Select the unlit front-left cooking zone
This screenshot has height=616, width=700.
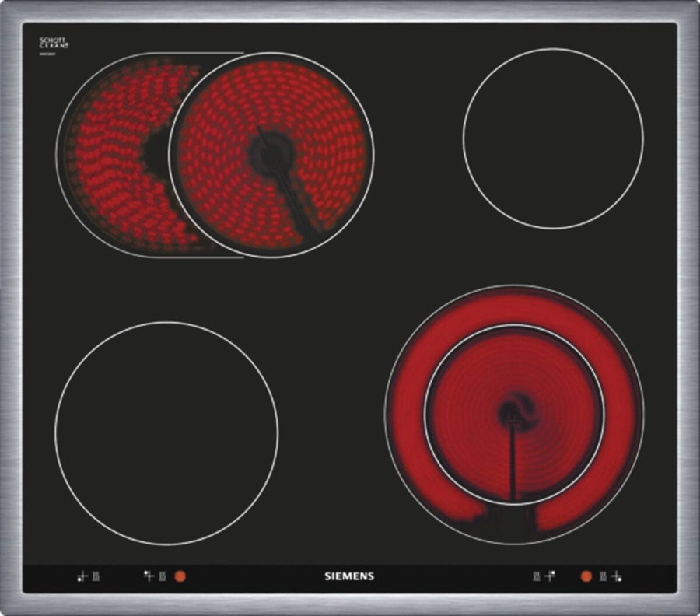[166, 432]
